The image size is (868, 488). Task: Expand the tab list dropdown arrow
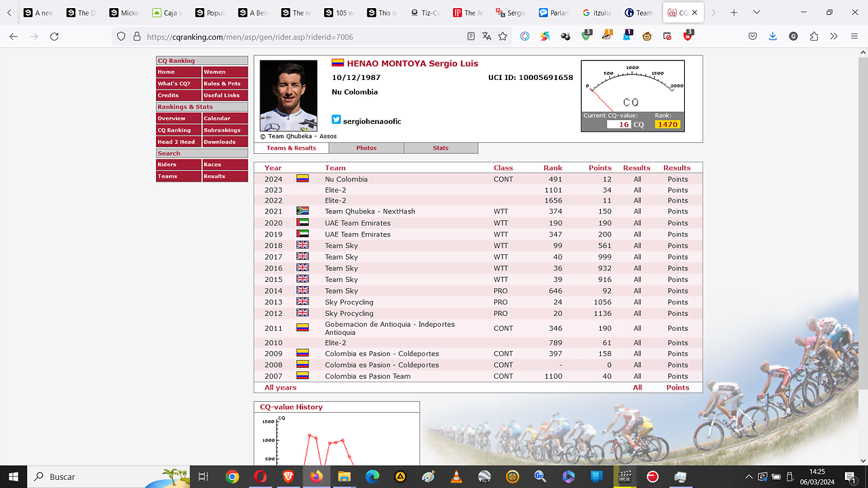pyautogui.click(x=755, y=13)
